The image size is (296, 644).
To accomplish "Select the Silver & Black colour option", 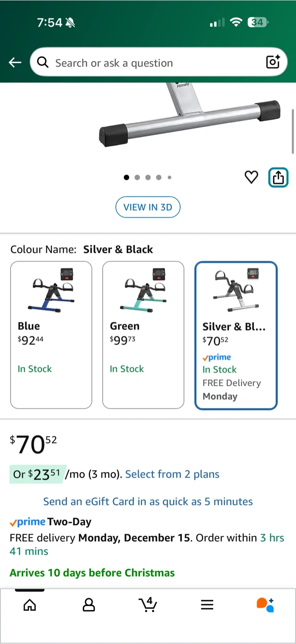I will point(236,335).
